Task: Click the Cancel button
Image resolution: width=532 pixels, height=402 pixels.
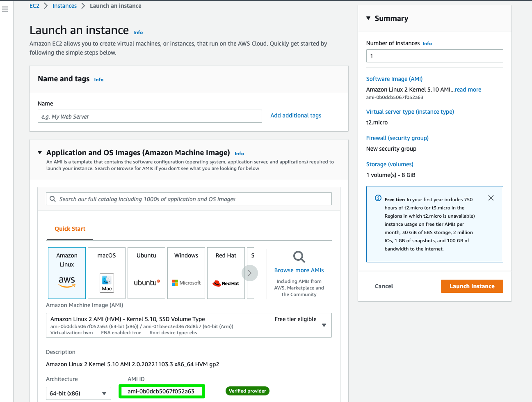Action: (384, 286)
